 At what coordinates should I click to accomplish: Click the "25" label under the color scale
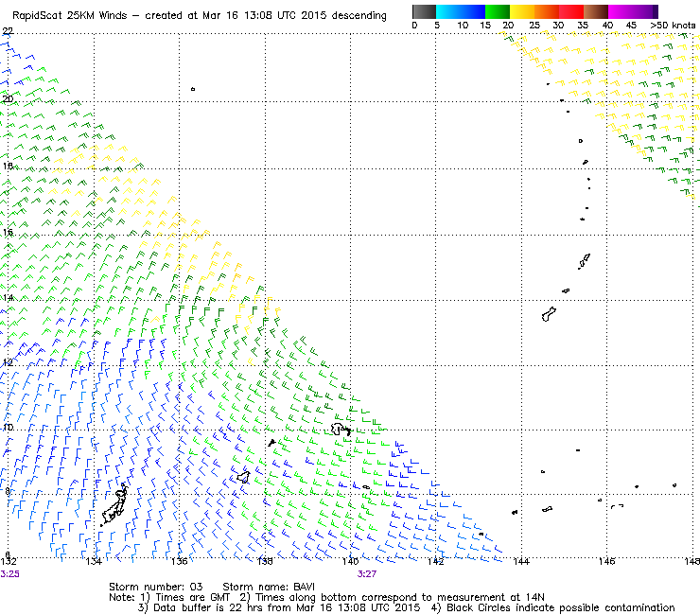(534, 25)
